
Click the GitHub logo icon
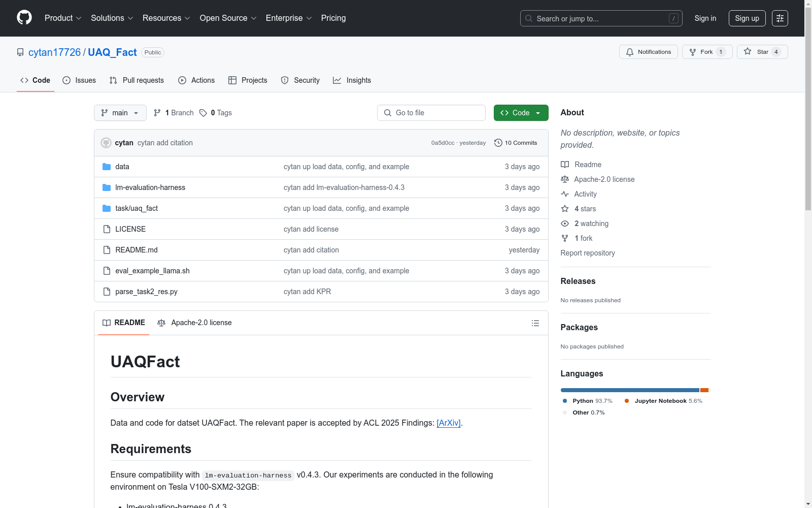[24, 18]
